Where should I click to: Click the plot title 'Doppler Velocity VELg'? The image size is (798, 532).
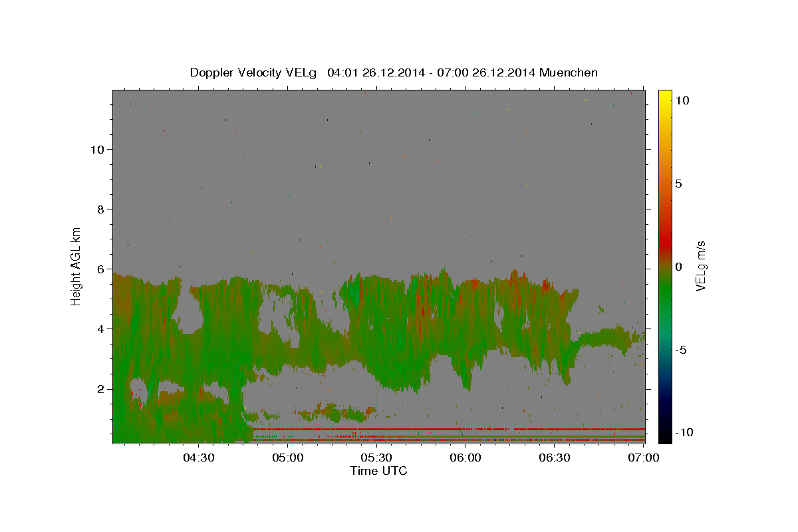coord(254,72)
